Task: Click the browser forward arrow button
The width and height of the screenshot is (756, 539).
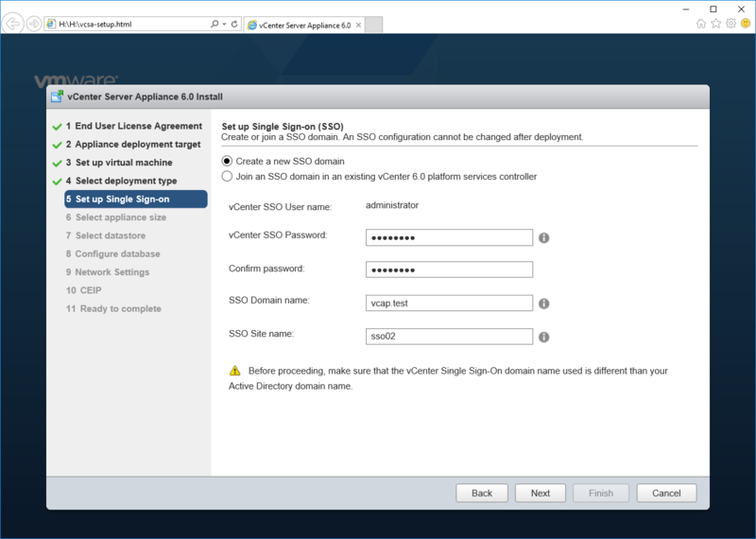Action: click(x=34, y=24)
